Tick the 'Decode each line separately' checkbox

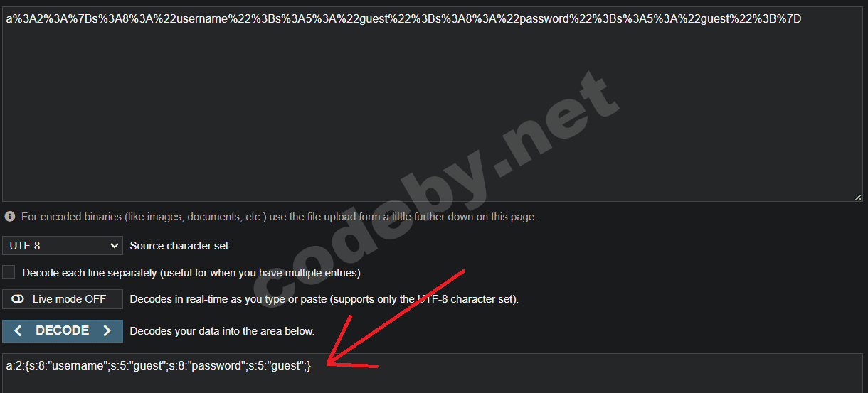point(9,272)
